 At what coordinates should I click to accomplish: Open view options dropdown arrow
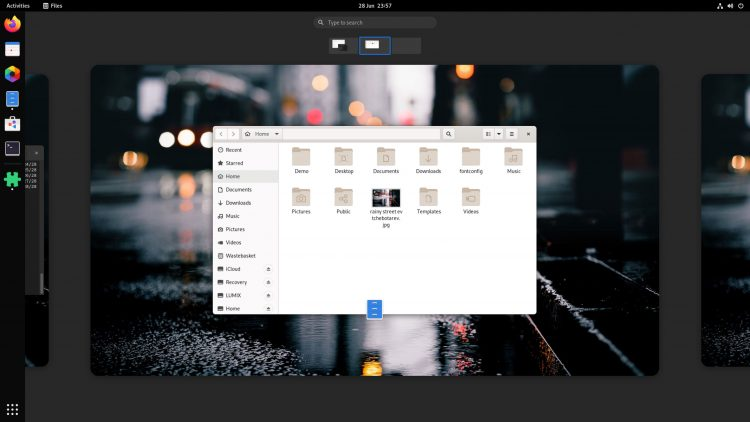tap(499, 134)
